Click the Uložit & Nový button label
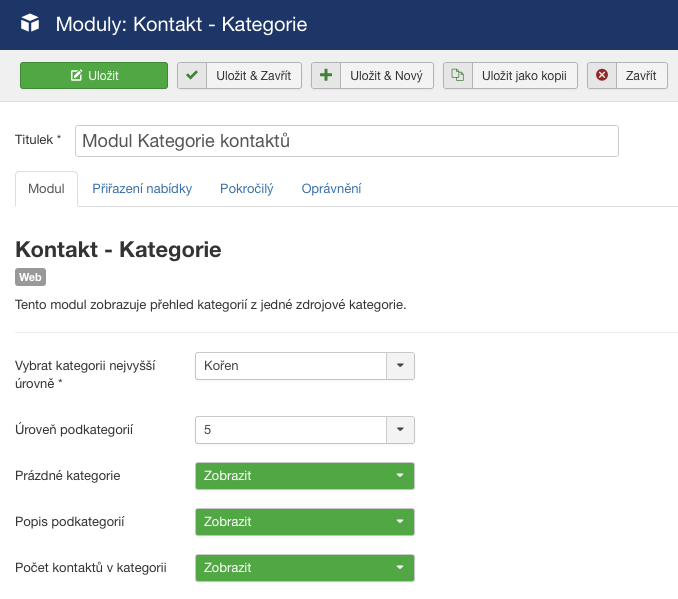Viewport: 678px width, 599px height. [386, 76]
